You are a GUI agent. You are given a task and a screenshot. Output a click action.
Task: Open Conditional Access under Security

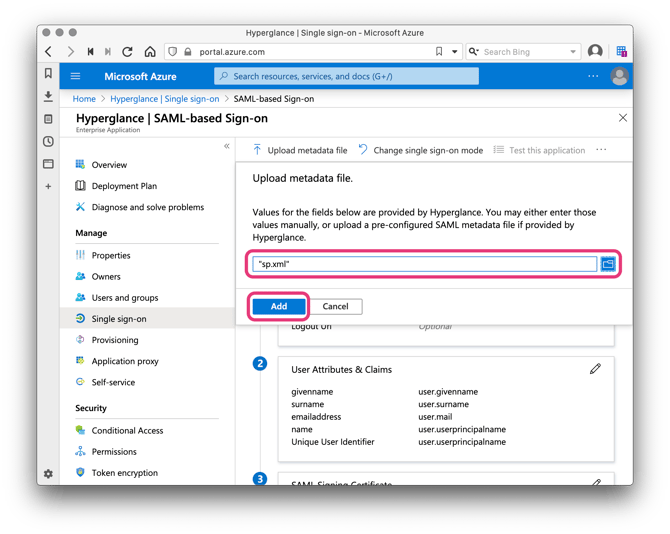pyautogui.click(x=127, y=431)
